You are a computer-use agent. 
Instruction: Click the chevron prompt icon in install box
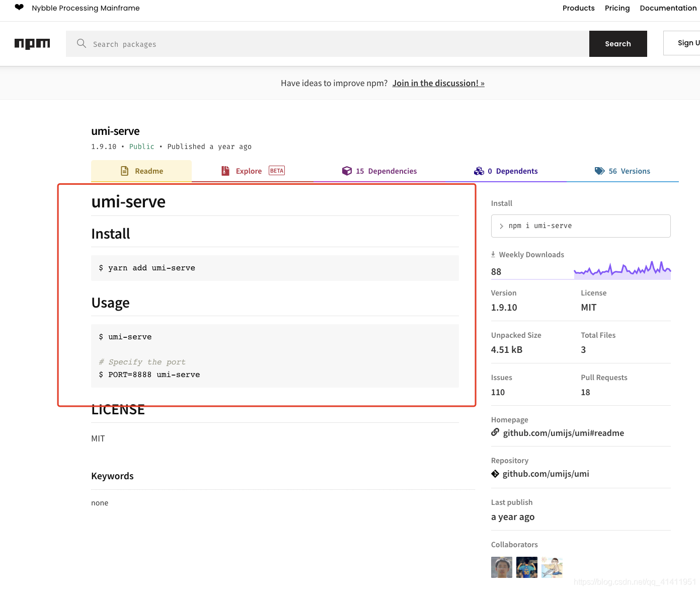click(x=501, y=226)
